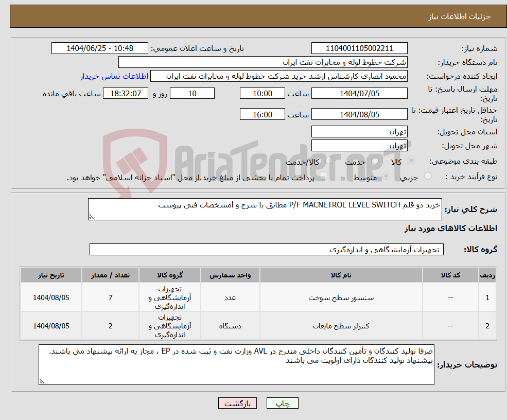Click the reply deadline date field 1404/07/05
This screenshot has height=420, width=507.
point(359,93)
